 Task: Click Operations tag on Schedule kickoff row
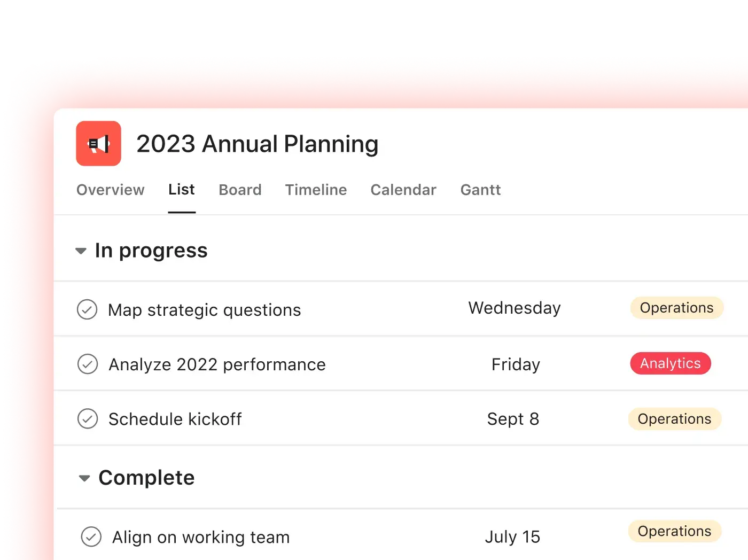tap(675, 419)
